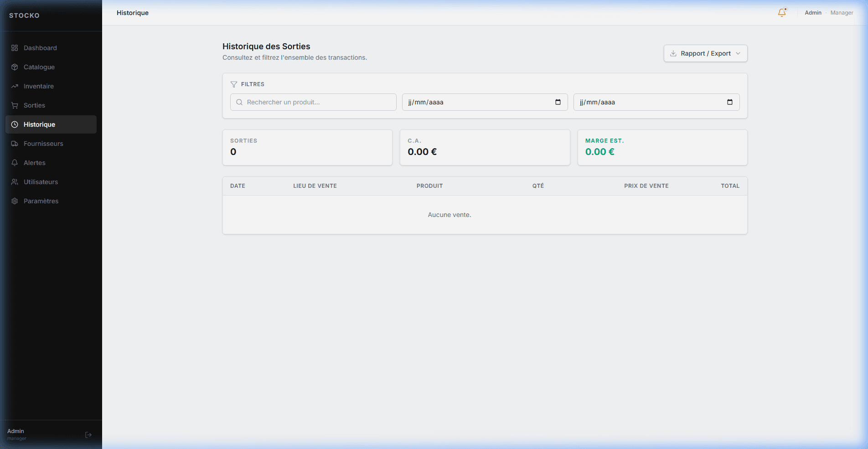
Task: Click the QTÉ column header
Action: tap(538, 186)
